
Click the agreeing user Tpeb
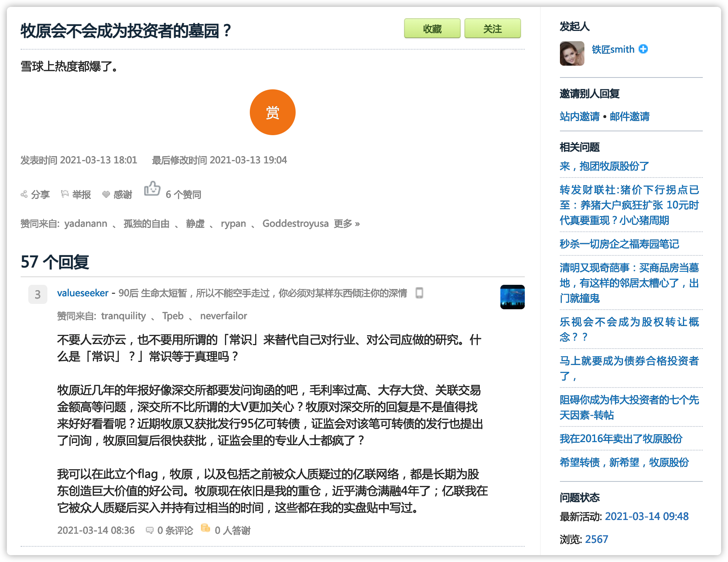[x=173, y=316]
